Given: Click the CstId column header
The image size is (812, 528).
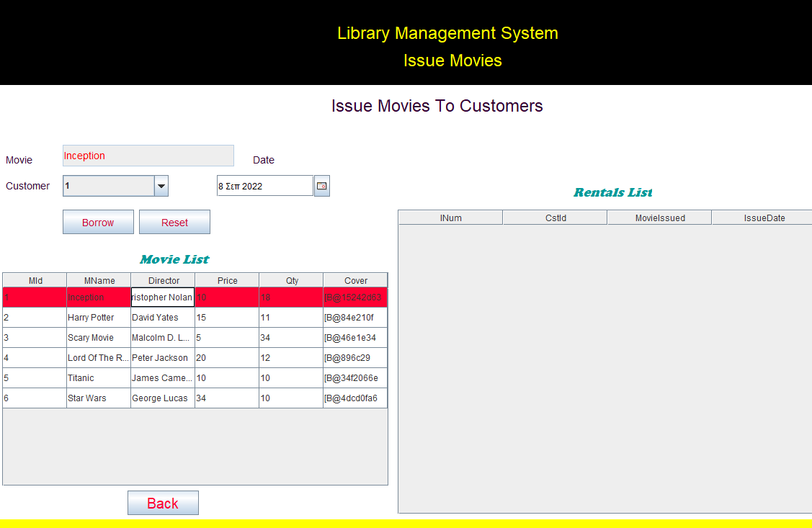Looking at the screenshot, I should pos(554,216).
